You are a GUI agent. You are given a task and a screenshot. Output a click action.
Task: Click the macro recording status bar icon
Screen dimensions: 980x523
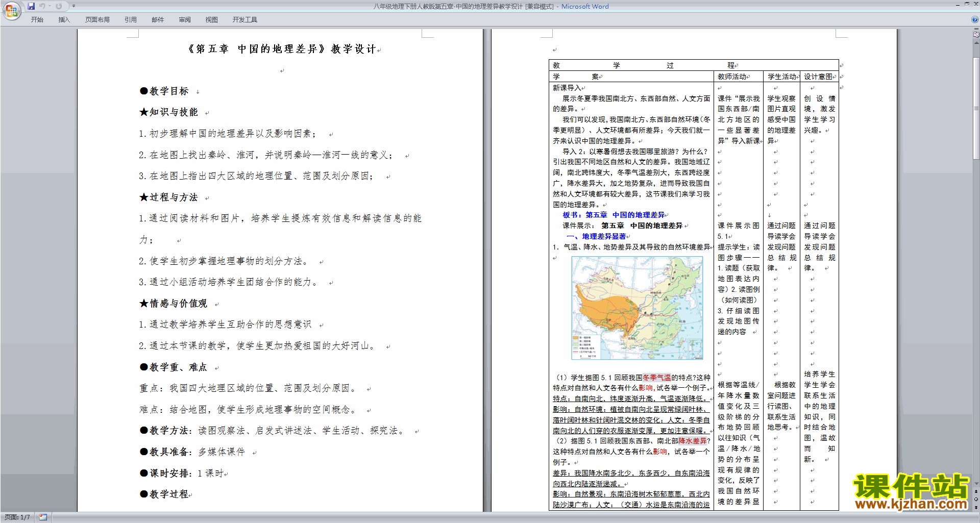click(43, 517)
